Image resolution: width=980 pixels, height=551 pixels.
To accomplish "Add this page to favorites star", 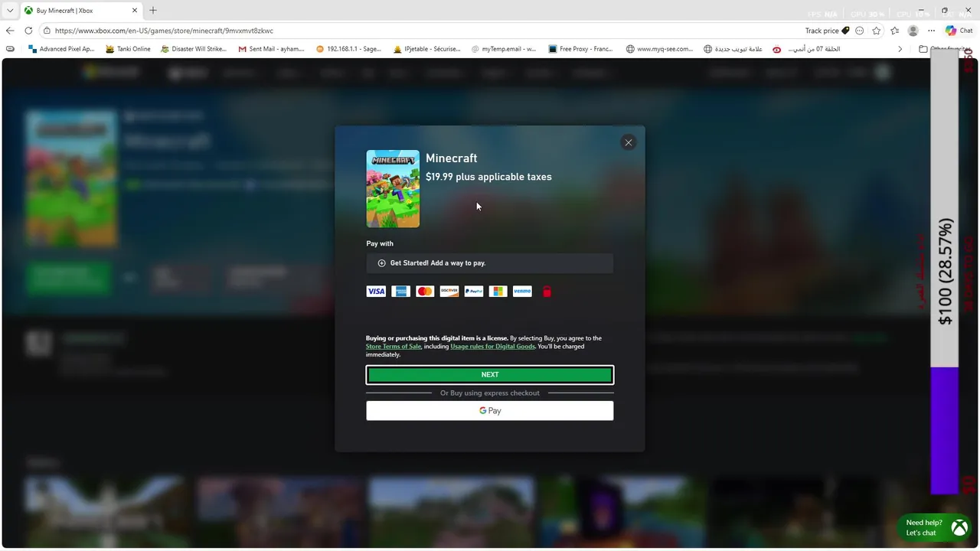I will (877, 31).
